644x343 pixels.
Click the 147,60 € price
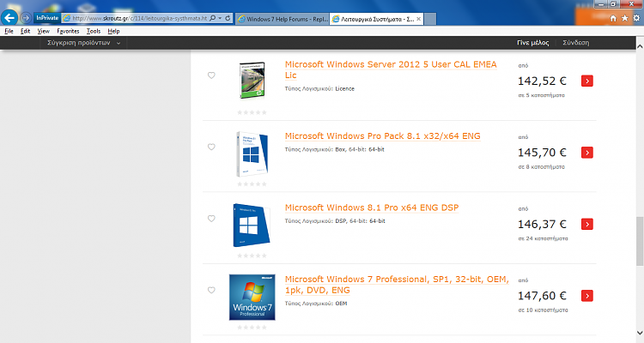tap(542, 296)
